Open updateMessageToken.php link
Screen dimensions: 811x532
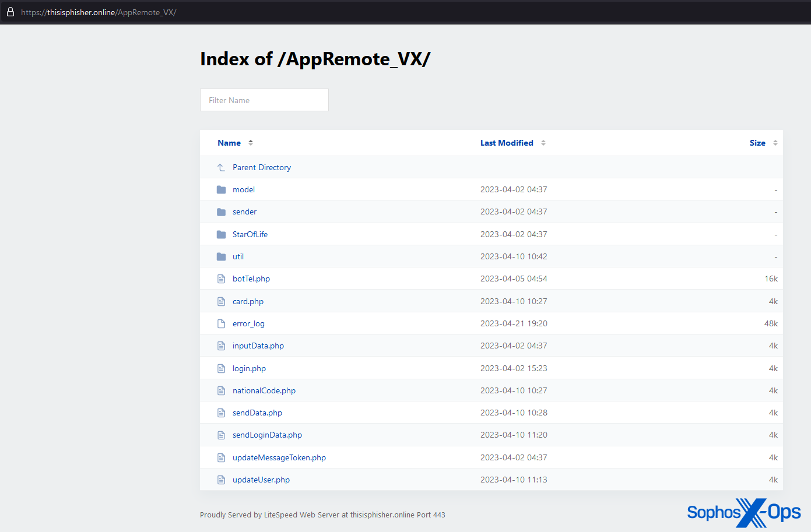point(279,457)
